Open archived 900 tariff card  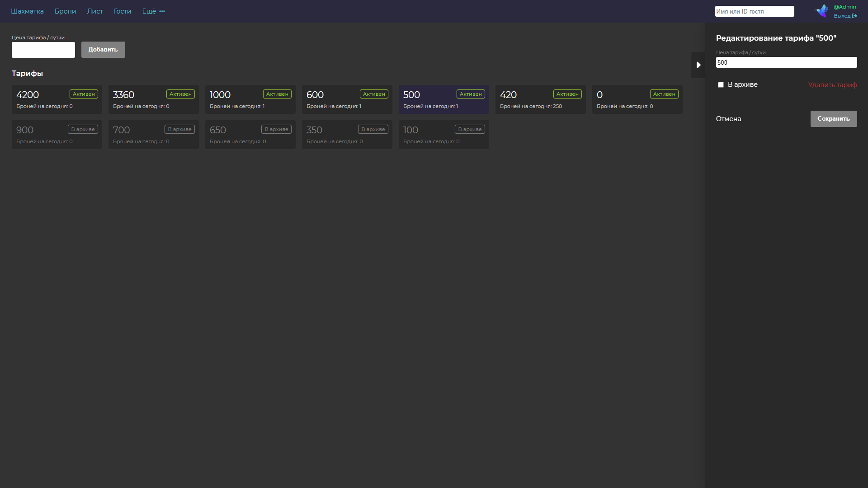point(57,135)
